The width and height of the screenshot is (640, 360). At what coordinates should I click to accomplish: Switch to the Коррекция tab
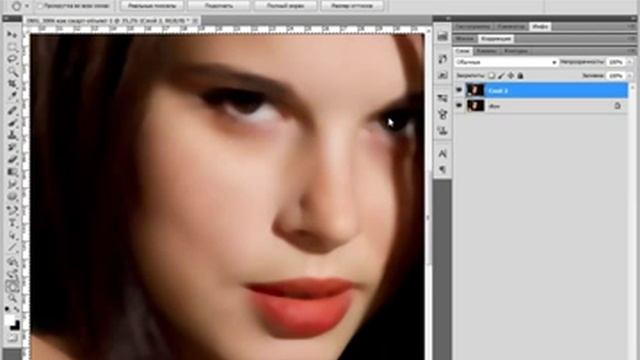(496, 39)
